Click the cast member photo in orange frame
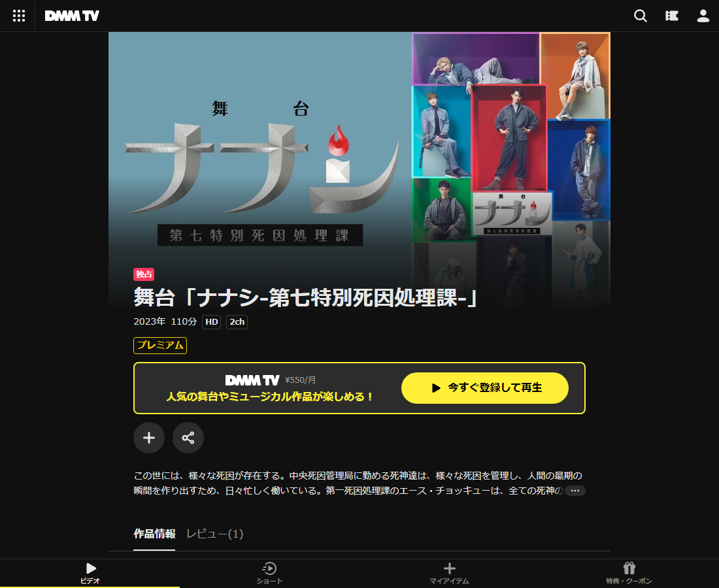The height and width of the screenshot is (588, 719). (575, 76)
